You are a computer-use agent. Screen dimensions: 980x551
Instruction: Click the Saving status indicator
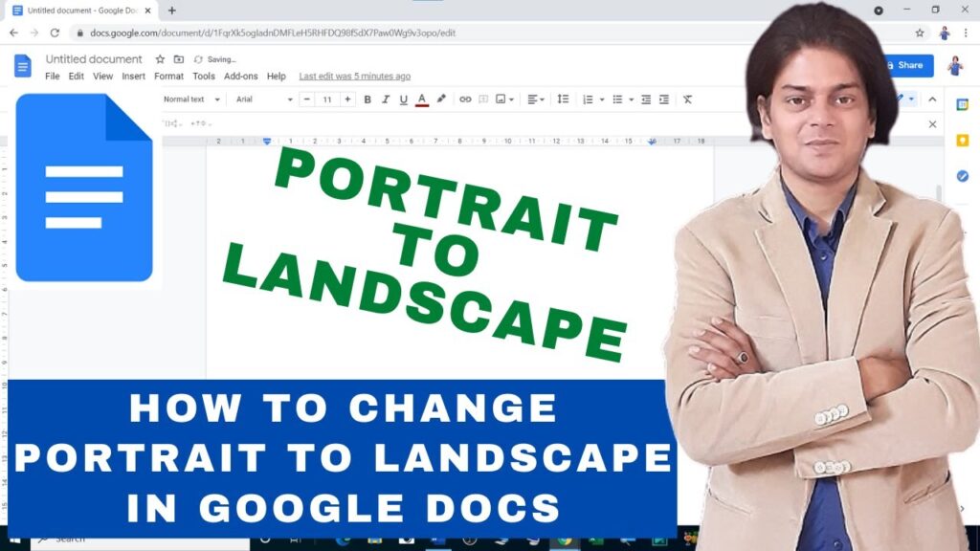(215, 59)
